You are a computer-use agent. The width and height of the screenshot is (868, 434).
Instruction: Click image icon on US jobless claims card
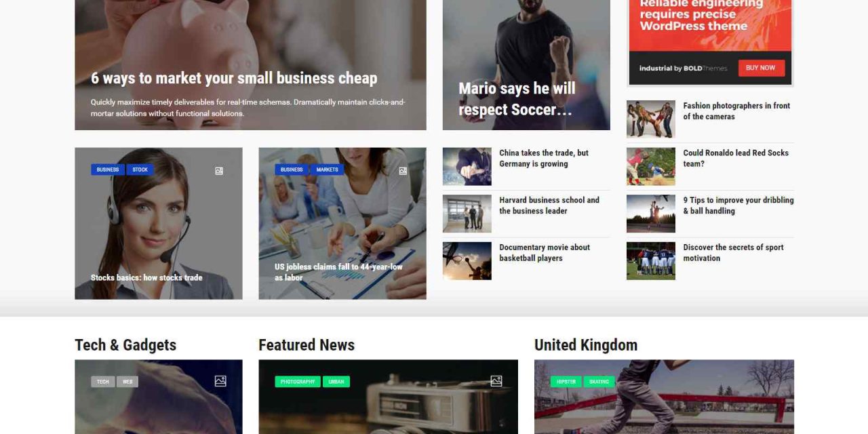[403, 171]
